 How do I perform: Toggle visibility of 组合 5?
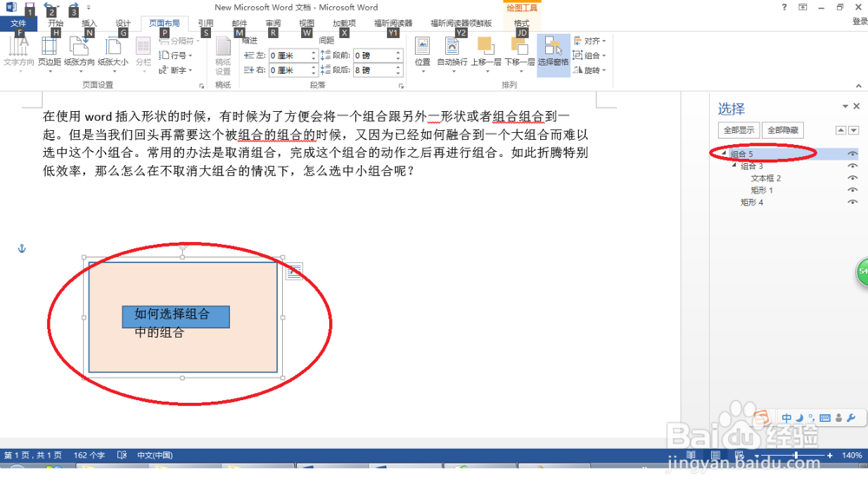(x=852, y=154)
